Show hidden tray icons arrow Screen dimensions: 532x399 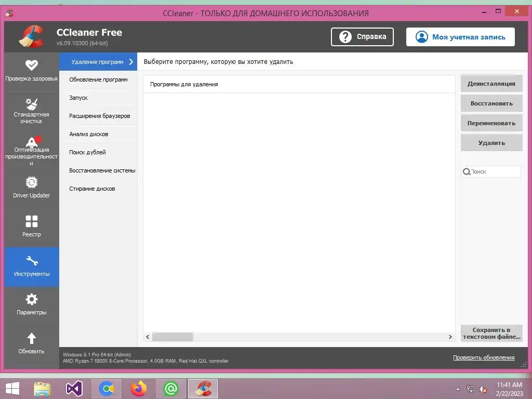pyautogui.click(x=458, y=389)
